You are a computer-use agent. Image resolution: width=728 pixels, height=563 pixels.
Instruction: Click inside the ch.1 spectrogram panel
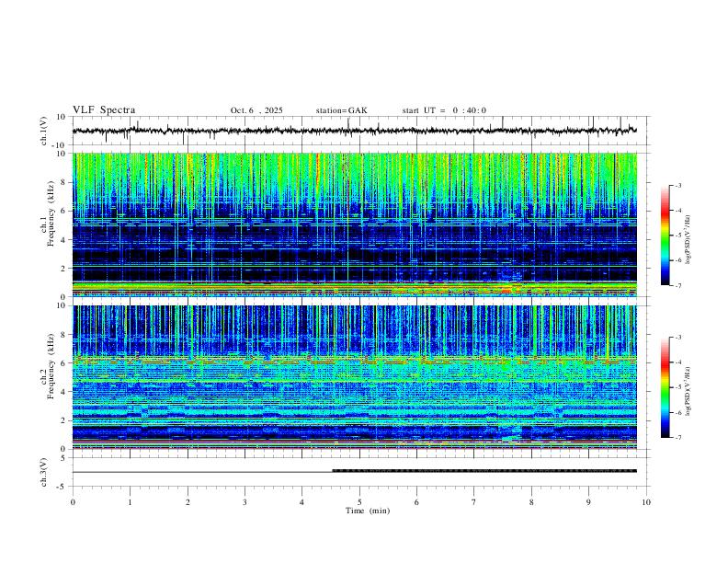click(x=354, y=224)
